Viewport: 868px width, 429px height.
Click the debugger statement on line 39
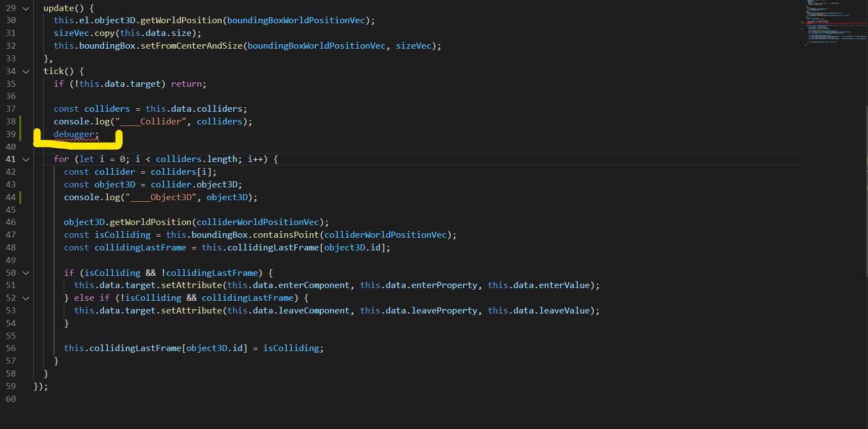[76, 134]
